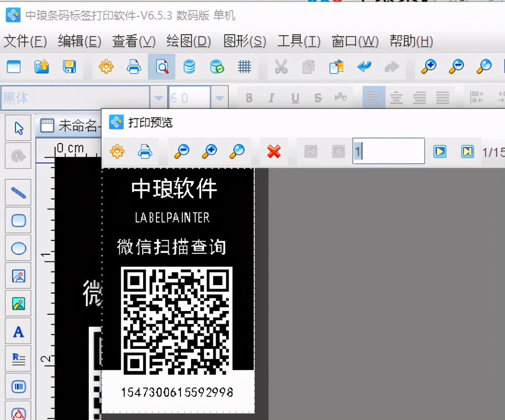This screenshot has height=420, width=505.
Task: Open the font family dropdown
Action: pos(159,98)
